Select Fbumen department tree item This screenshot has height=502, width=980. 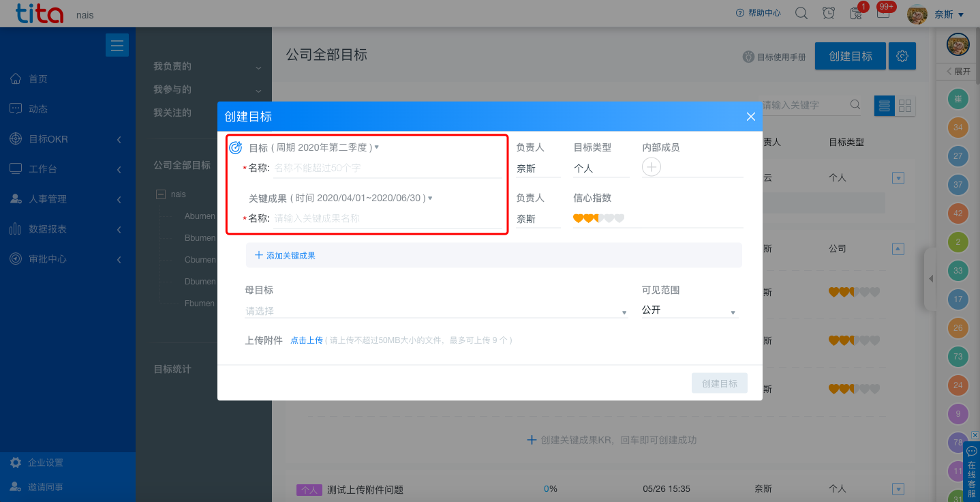coord(200,304)
